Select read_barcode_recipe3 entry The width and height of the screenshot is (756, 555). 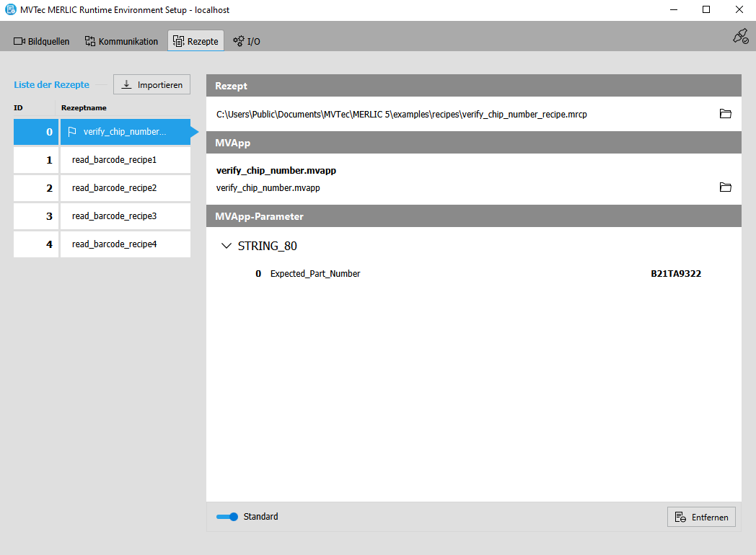coord(114,216)
